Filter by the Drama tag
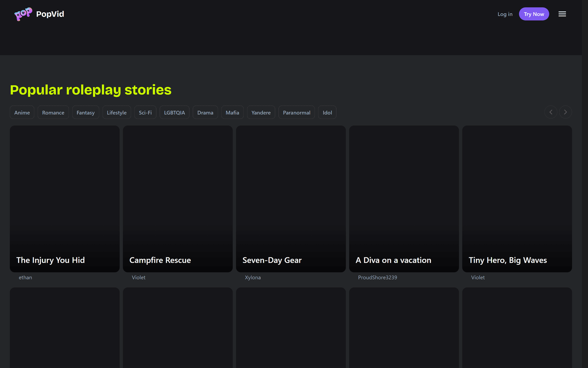Image resolution: width=588 pixels, height=368 pixels. click(205, 113)
